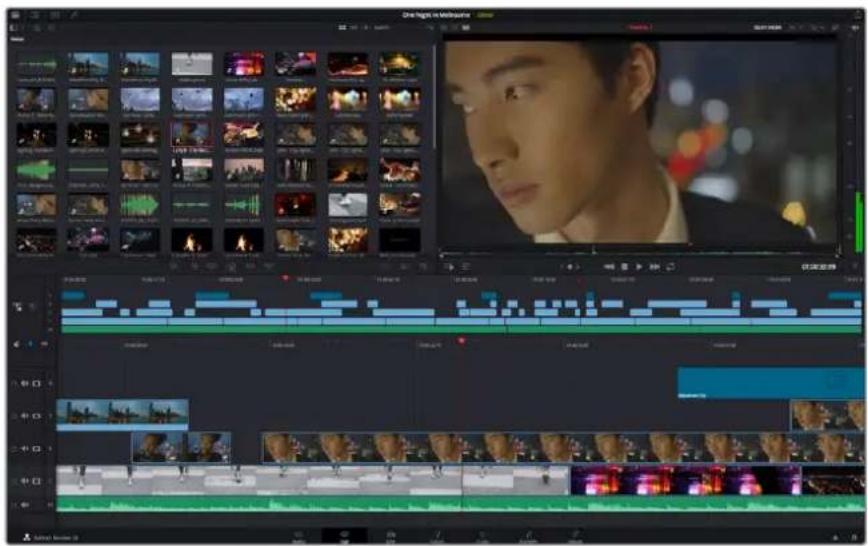868x546 pixels.
Task: Click the ripple overwrite edit icon
Action: [212, 266]
